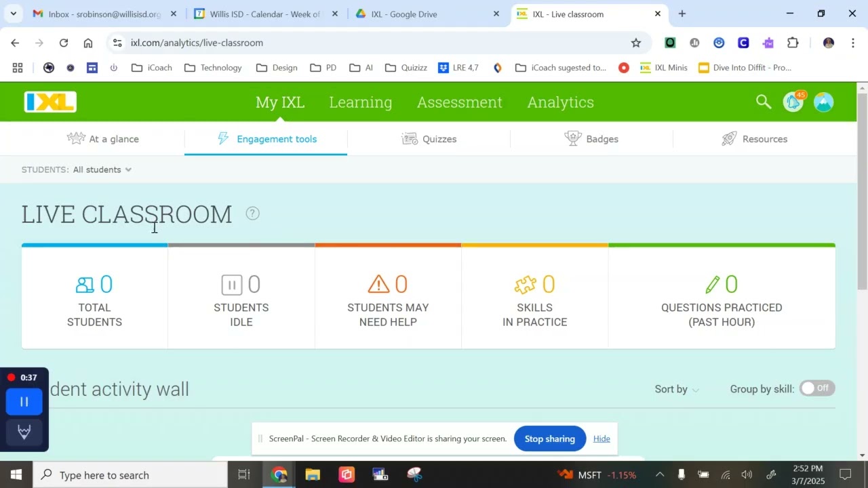This screenshot has width=868, height=488.
Task: Click the Questions Practiced pencil icon
Action: [x=712, y=284]
